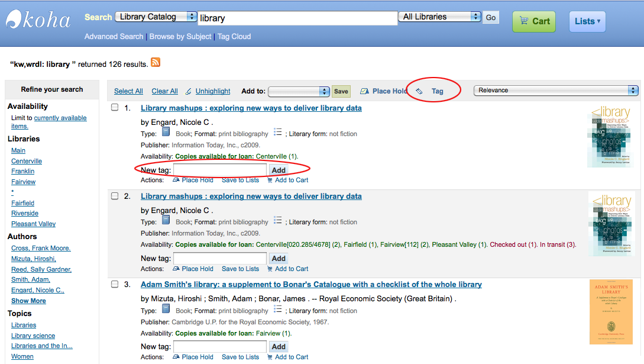This screenshot has width=644, height=364.
Task: Click Clear All selections
Action: (165, 91)
